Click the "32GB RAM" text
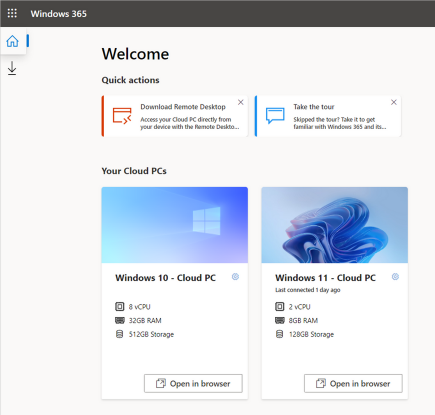 145,321
